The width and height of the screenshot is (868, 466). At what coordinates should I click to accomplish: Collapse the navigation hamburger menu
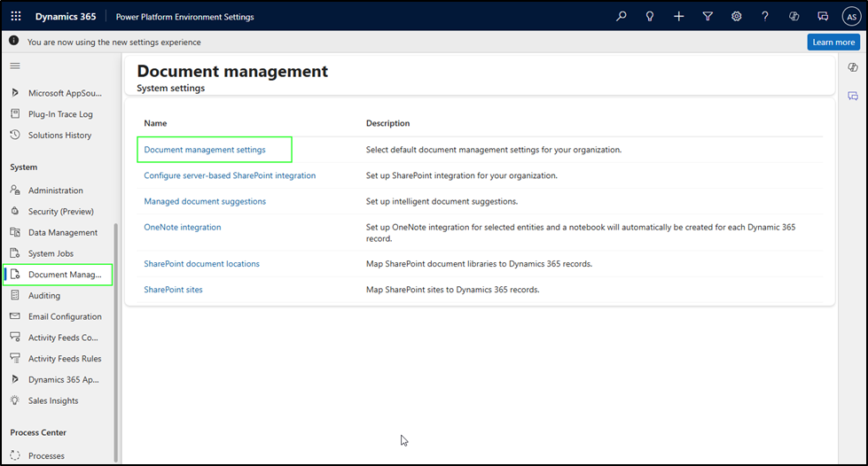tap(14, 66)
